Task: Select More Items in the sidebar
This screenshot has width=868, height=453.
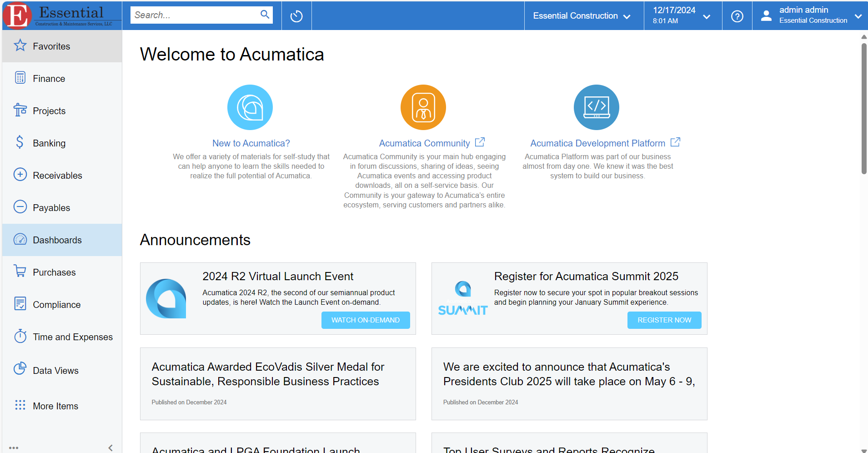Action: 55,406
